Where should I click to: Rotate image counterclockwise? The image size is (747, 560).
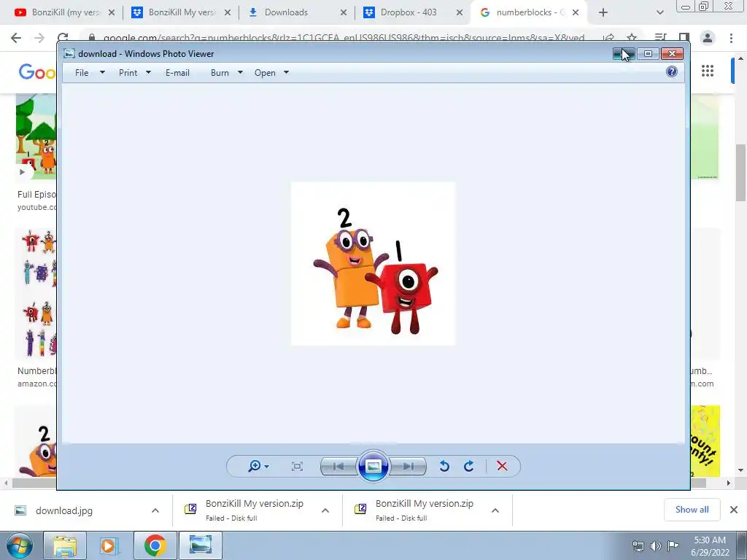click(x=444, y=466)
